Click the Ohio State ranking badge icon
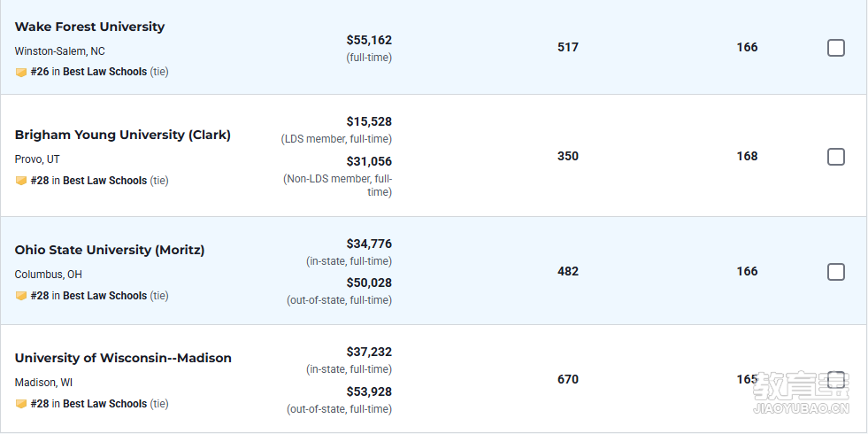Screen dimensions: 868x434 pos(21,296)
